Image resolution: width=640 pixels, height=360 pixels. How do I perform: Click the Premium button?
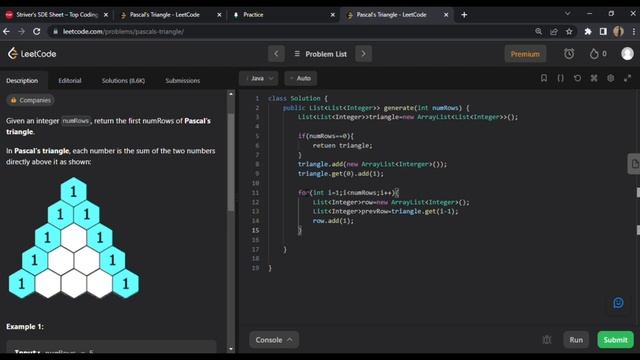pyautogui.click(x=525, y=54)
